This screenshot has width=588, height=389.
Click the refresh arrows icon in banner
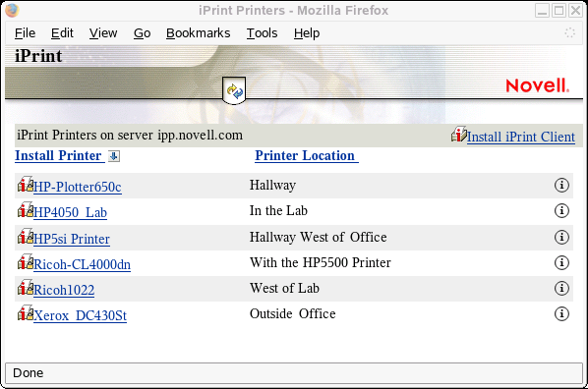coord(234,90)
